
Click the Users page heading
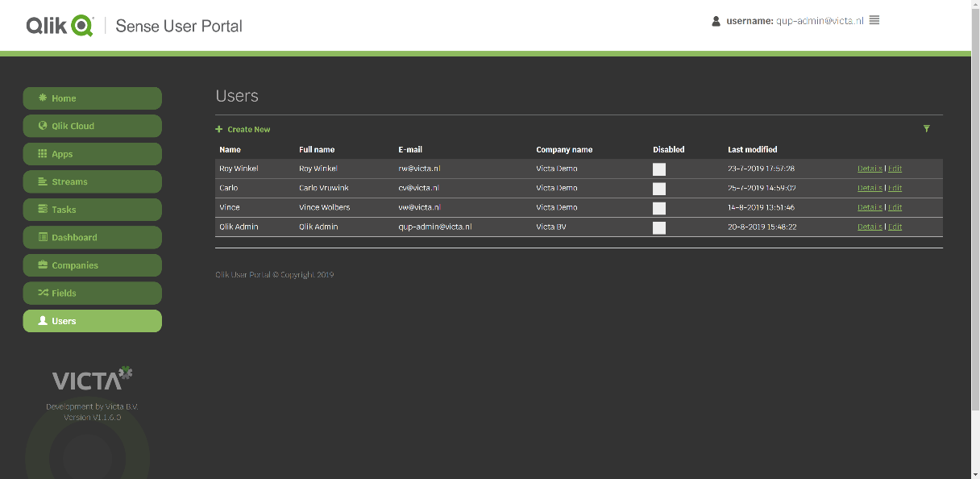tap(237, 96)
